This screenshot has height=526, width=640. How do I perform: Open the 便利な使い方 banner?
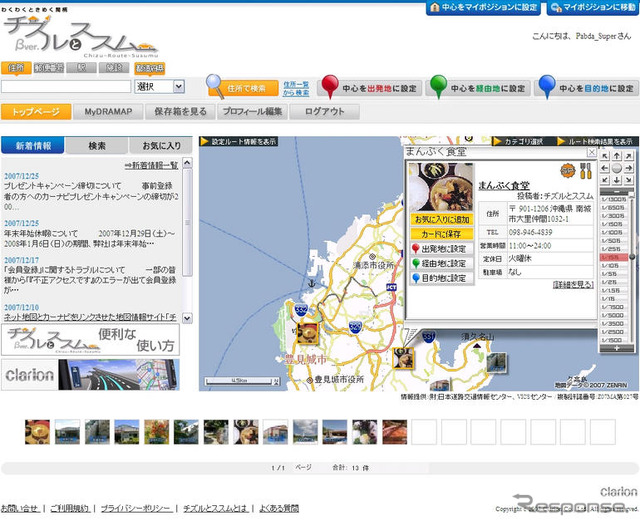click(90, 340)
